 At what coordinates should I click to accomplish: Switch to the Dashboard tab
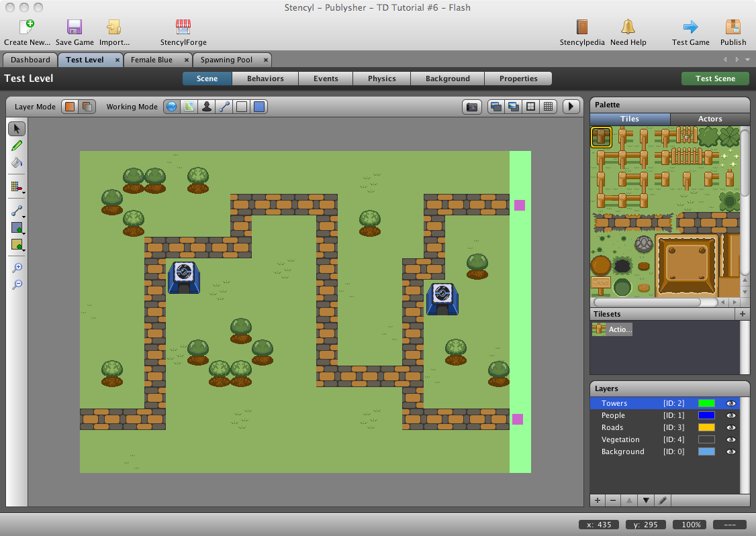point(30,60)
